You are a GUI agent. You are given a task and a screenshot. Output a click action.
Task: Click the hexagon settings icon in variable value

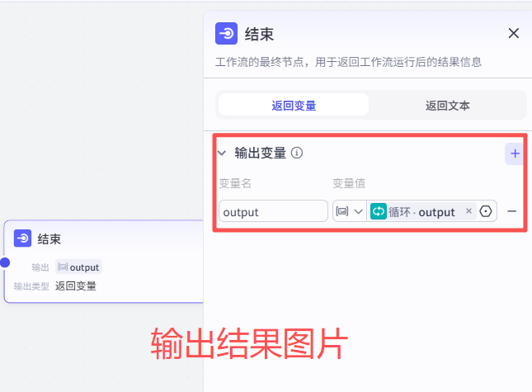click(x=486, y=211)
